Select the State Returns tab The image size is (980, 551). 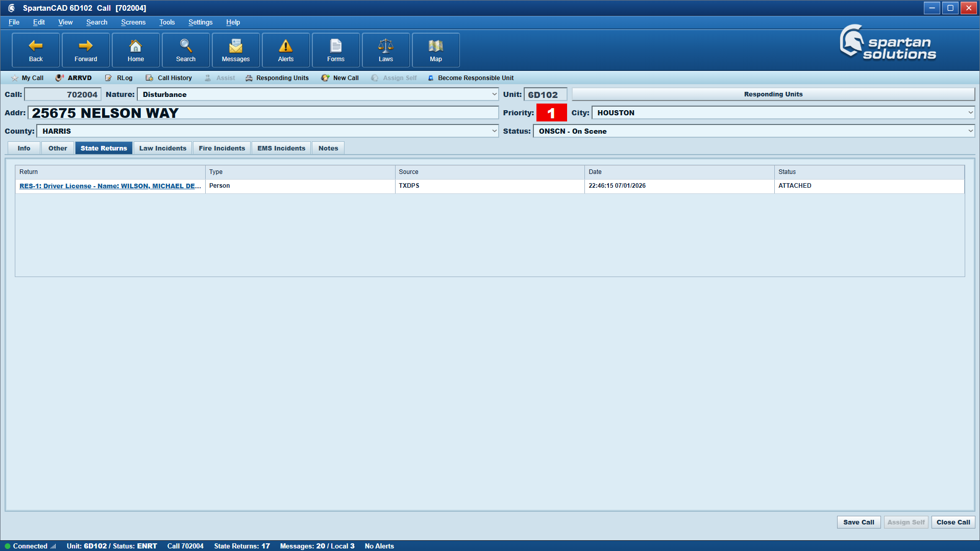click(x=104, y=148)
